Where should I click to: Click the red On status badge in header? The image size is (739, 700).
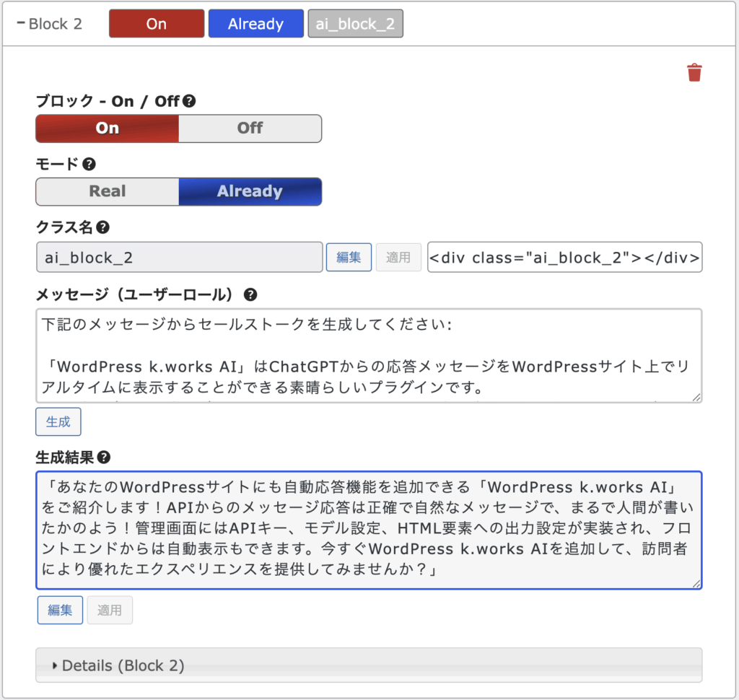pos(156,24)
